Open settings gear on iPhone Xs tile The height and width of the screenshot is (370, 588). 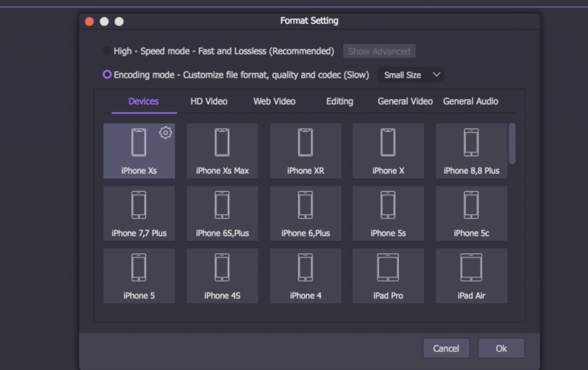tap(165, 133)
